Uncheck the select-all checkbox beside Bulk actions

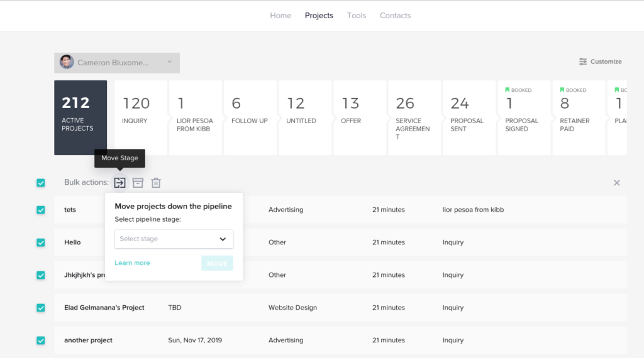click(41, 183)
